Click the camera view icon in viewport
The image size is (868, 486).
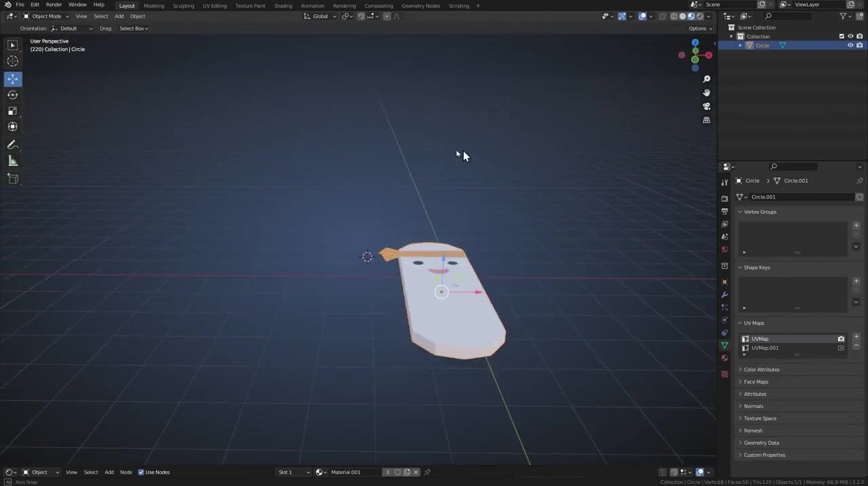point(706,106)
